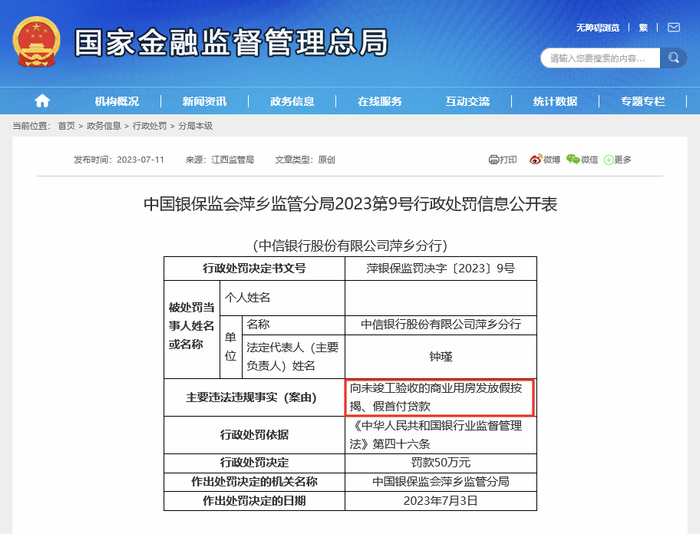Share via the Weibo icon
700x534 pixels.
pos(535,159)
